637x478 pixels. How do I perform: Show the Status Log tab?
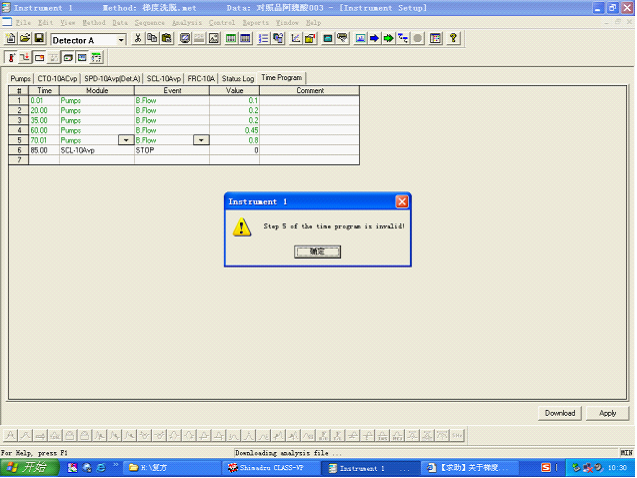coord(238,78)
